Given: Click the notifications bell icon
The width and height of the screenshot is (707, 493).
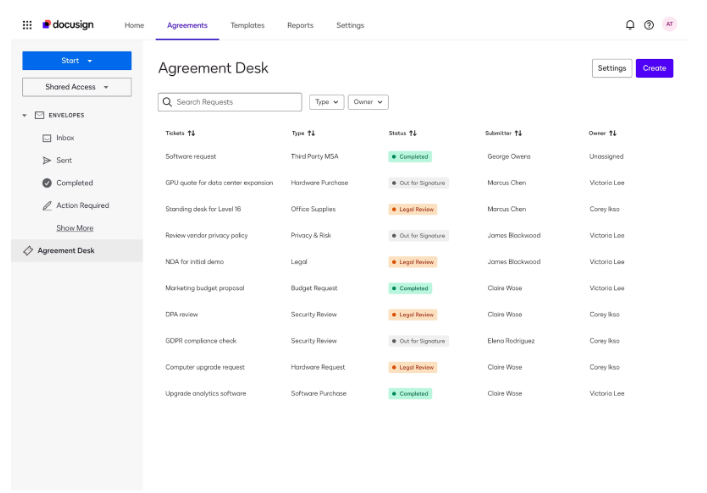Looking at the screenshot, I should point(630,25).
